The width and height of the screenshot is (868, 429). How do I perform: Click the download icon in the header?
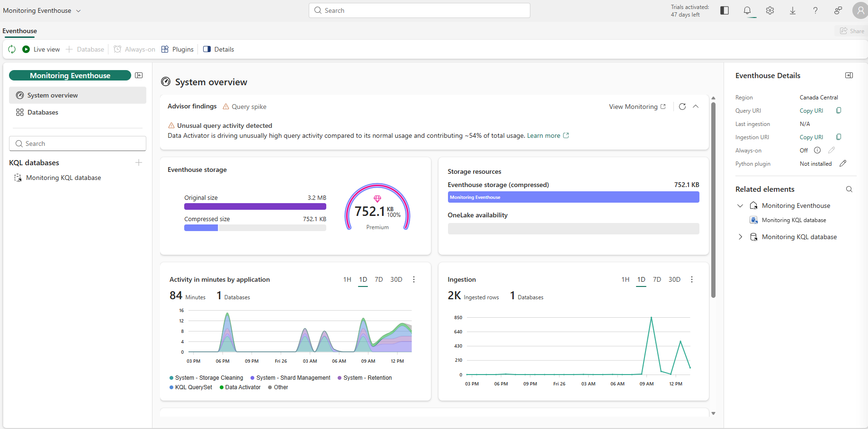point(793,10)
